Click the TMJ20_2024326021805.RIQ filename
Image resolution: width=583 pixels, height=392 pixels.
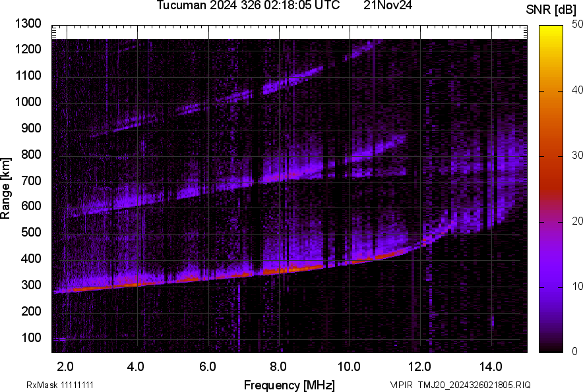click(x=471, y=385)
